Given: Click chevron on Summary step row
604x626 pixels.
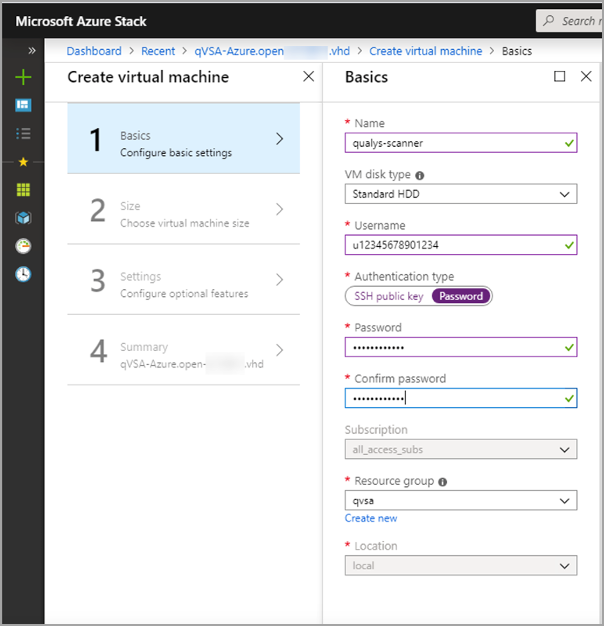Looking at the screenshot, I should (279, 350).
